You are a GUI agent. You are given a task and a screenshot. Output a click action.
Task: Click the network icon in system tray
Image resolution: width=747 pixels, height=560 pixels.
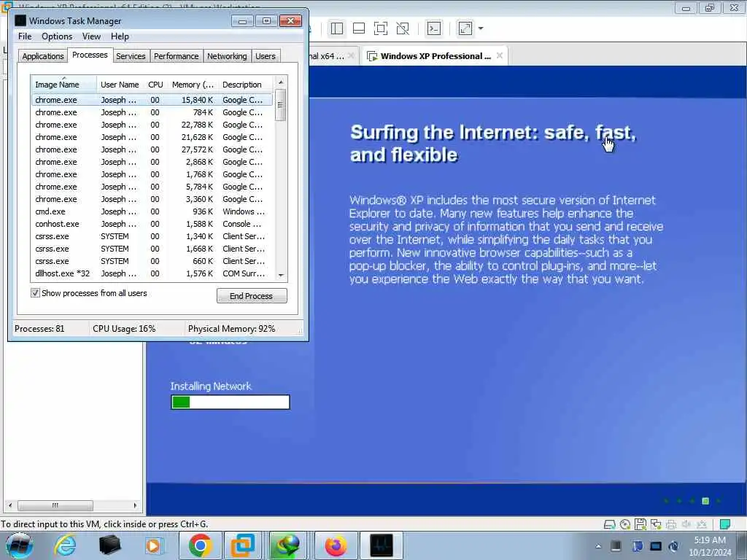(x=656, y=546)
